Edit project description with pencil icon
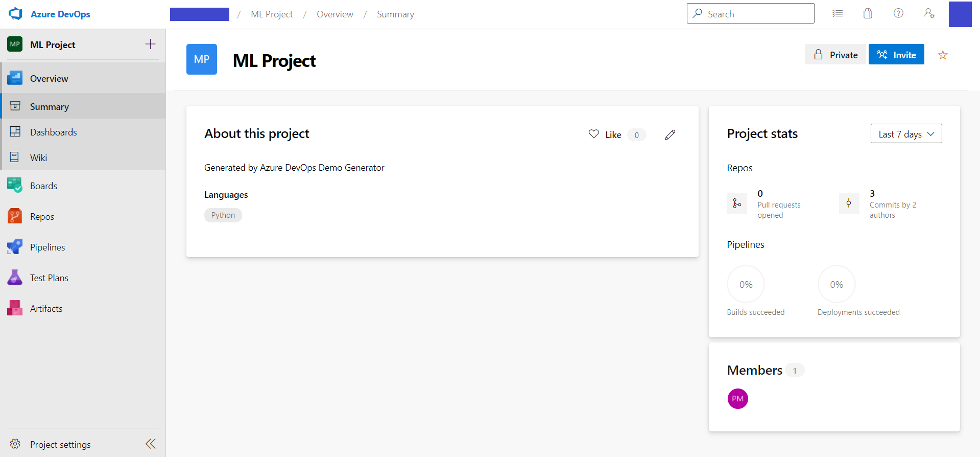980x457 pixels. (670, 134)
